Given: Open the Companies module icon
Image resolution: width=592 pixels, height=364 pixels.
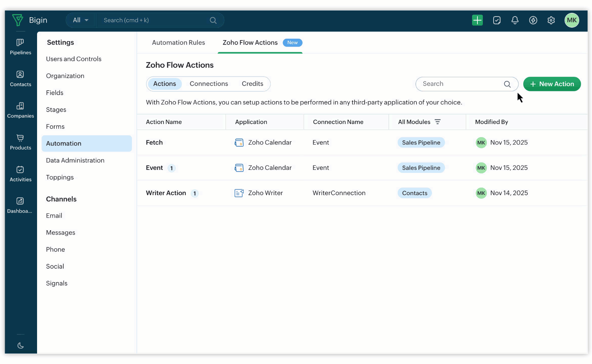Looking at the screenshot, I should coord(20,110).
